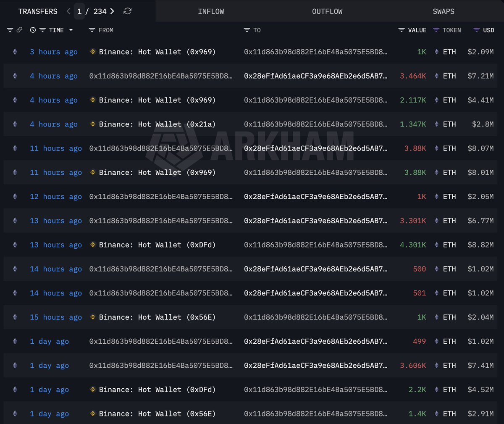Click the clock icon in TIME header
This screenshot has width=504, height=424.
point(33,30)
